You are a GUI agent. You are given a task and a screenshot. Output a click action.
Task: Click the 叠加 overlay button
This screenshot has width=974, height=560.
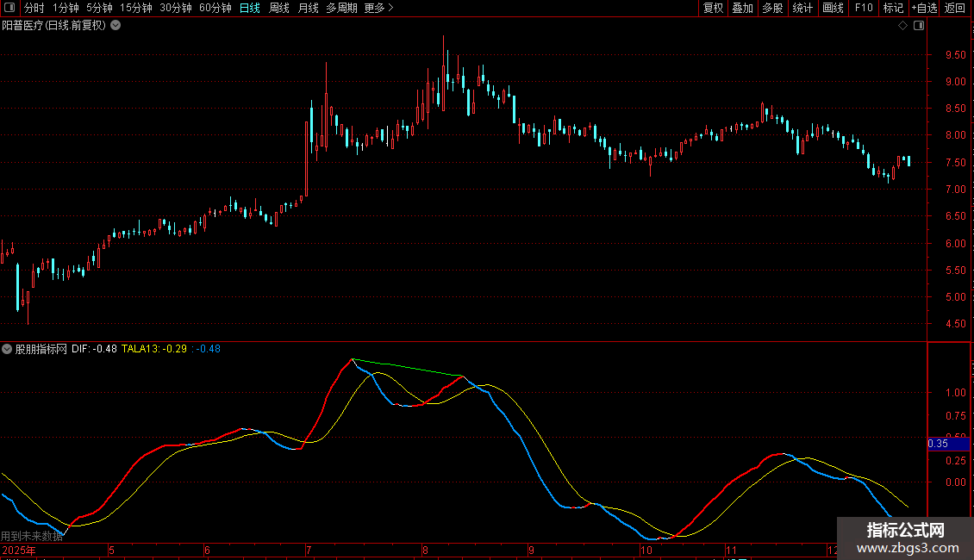click(742, 8)
